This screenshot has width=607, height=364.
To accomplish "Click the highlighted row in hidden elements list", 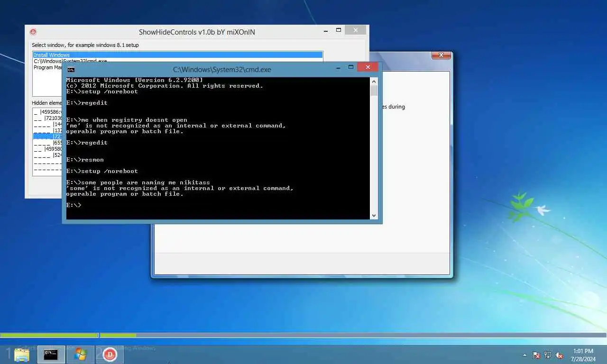I will coord(47,136).
